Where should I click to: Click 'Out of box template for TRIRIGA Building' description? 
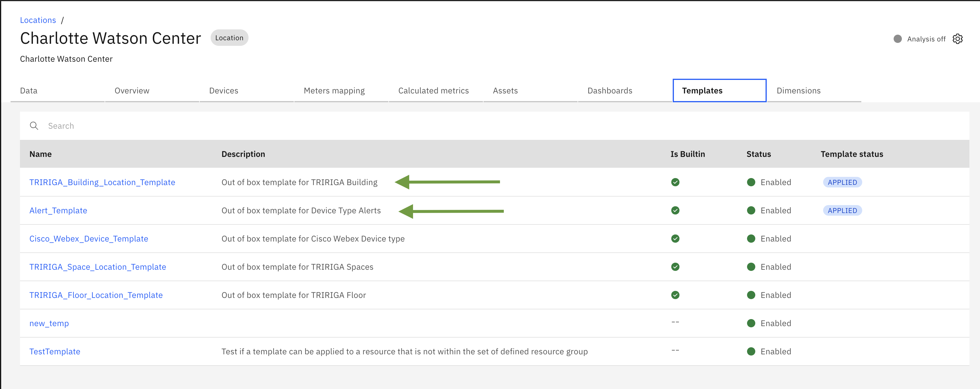(299, 182)
